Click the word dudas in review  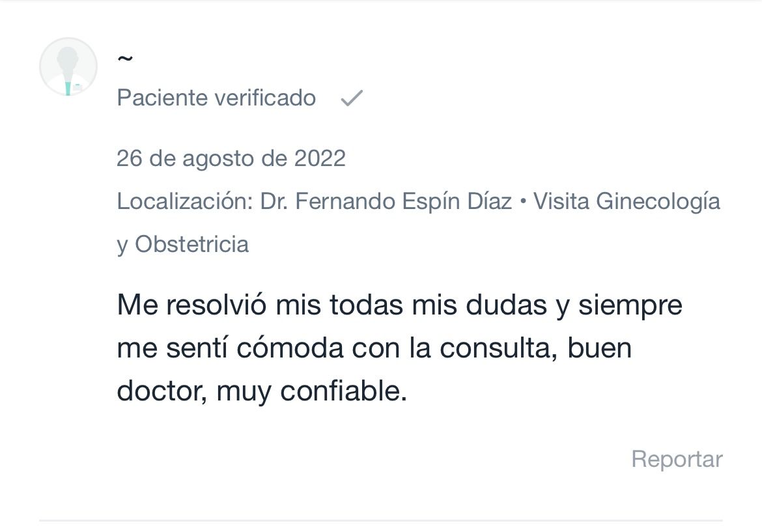click(x=507, y=305)
